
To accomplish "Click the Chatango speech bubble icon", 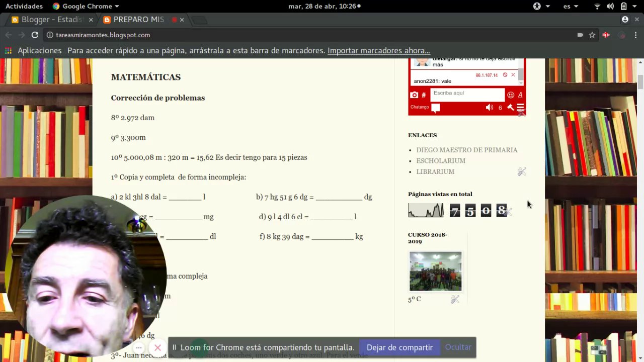I will 436,108.
